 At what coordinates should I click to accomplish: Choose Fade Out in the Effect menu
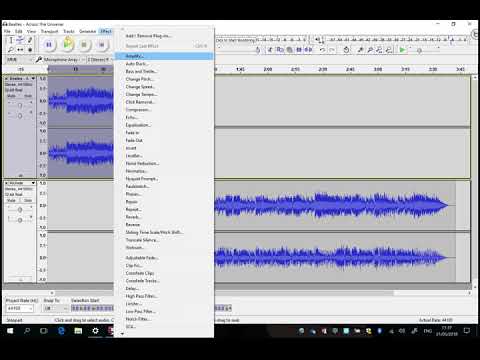[164, 140]
